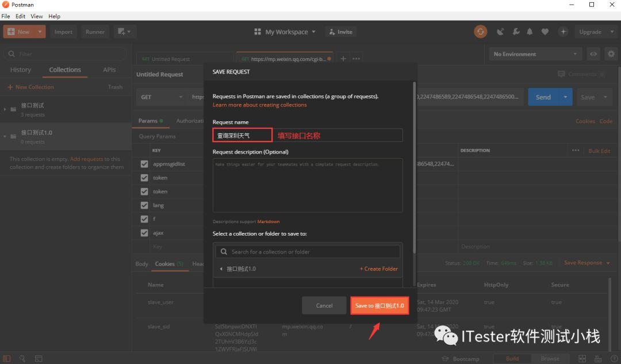Open the Save button dropdown arrow
Screen dimensions: 621x364
[x=605, y=97]
